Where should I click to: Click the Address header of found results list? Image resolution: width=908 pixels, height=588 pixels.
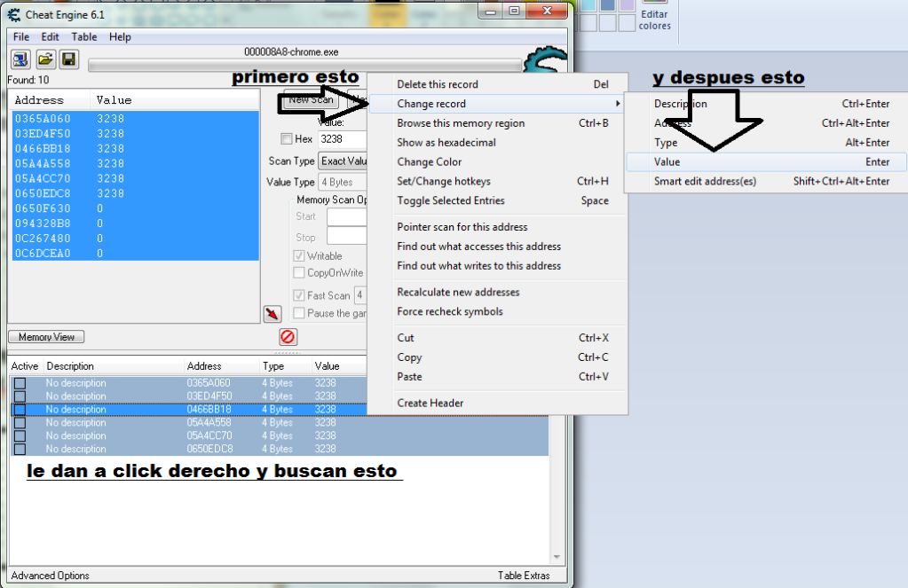click(51, 100)
